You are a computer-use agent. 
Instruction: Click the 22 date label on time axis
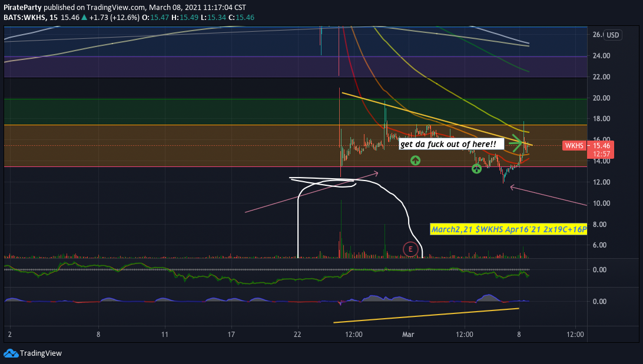[297, 335]
